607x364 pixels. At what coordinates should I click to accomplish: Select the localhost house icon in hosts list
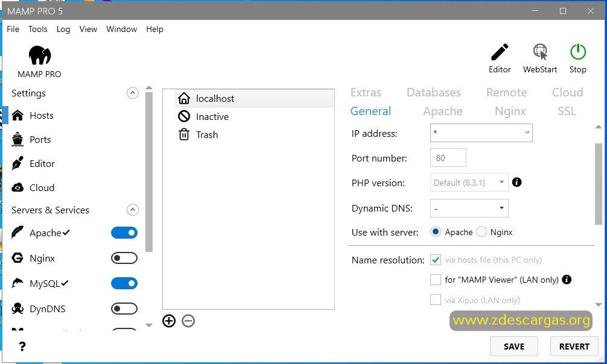pyautogui.click(x=184, y=98)
